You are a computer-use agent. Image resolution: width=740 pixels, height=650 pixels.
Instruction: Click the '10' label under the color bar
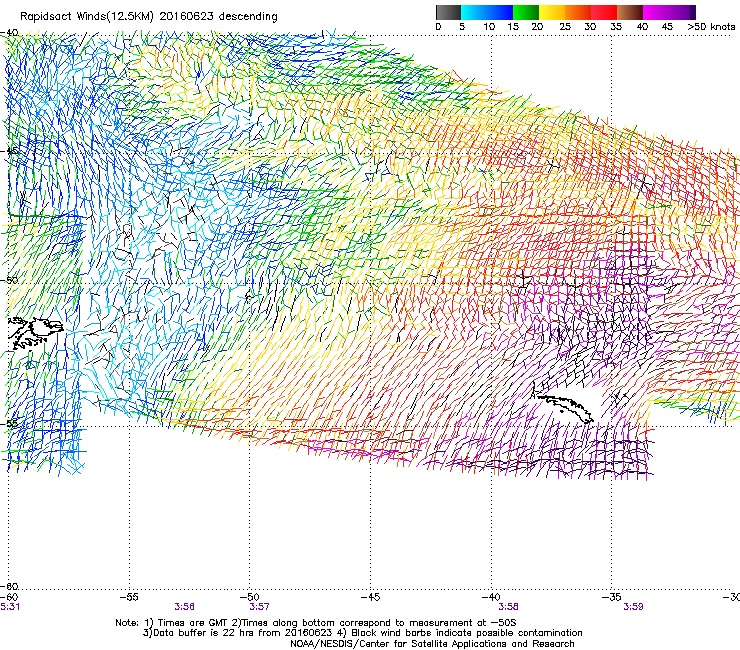489,27
